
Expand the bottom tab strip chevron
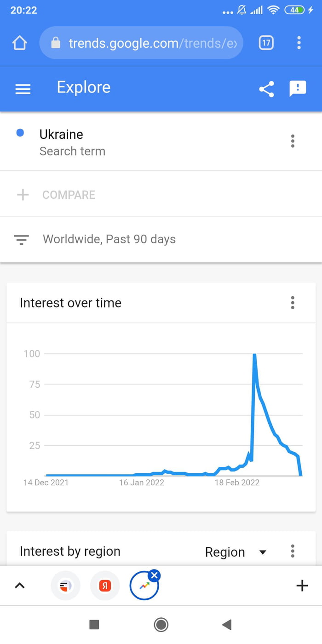pos(20,586)
